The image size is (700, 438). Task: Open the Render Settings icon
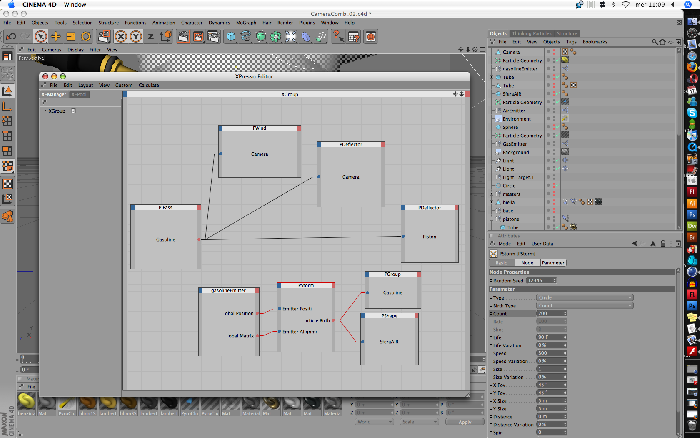213,37
